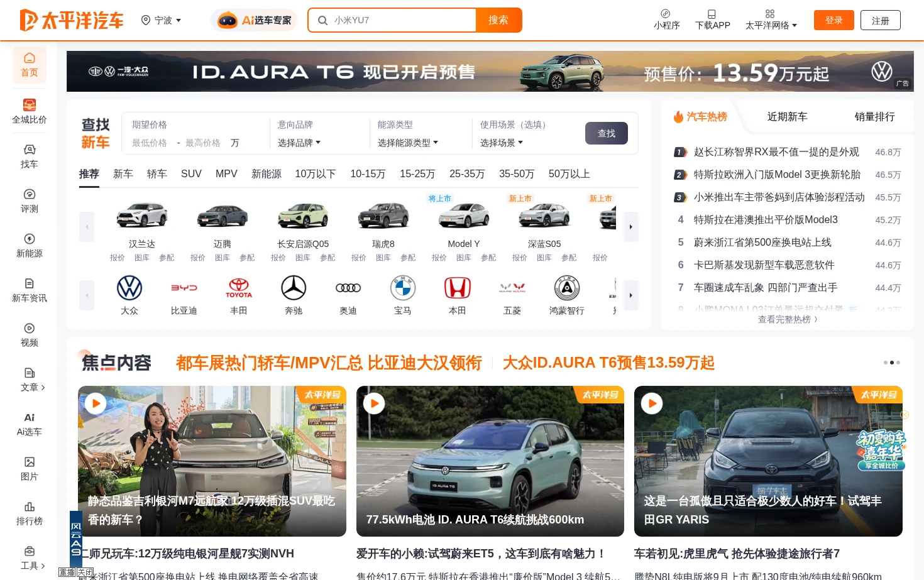Open 图片 sidebar item
The width and height of the screenshot is (924, 580).
tap(30, 468)
